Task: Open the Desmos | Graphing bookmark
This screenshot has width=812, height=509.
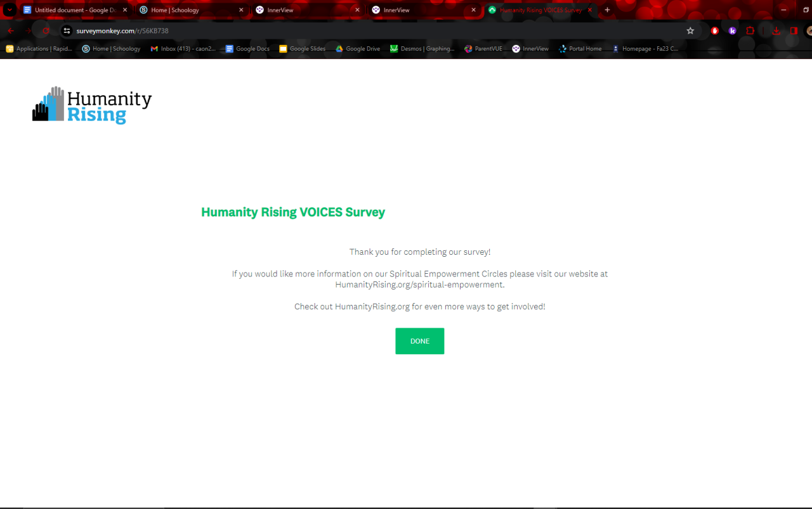Action: pyautogui.click(x=422, y=49)
